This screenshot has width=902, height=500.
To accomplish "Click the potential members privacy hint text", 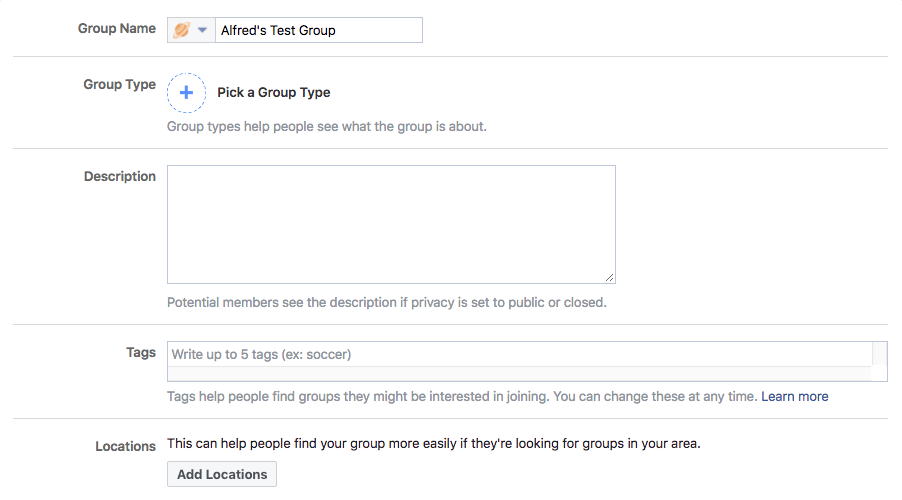I will coord(386,302).
